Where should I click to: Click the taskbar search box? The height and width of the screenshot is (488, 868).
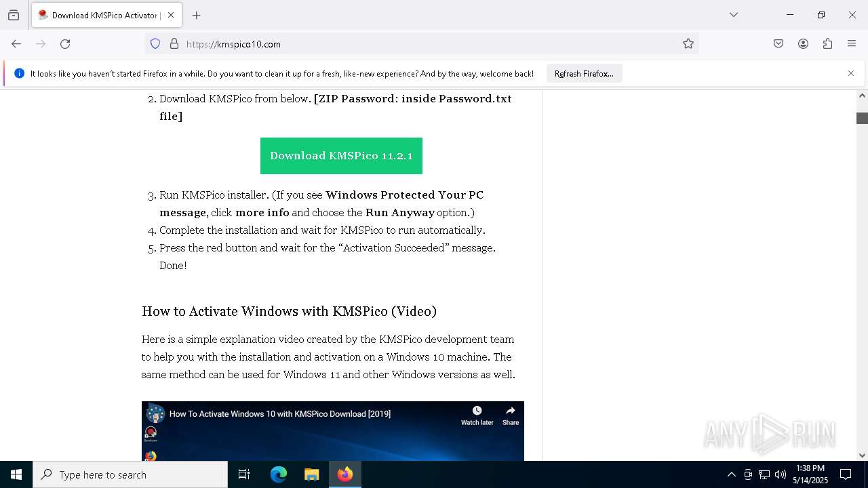click(x=130, y=474)
